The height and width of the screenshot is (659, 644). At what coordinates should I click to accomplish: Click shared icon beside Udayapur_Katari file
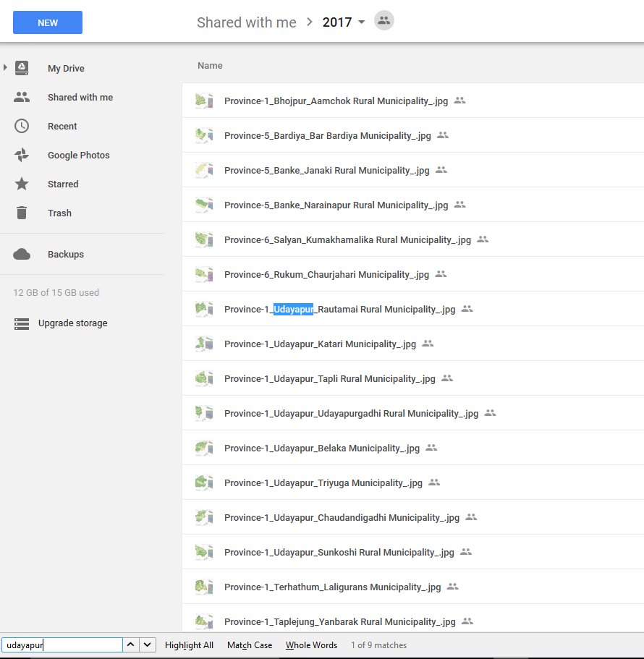pos(428,344)
